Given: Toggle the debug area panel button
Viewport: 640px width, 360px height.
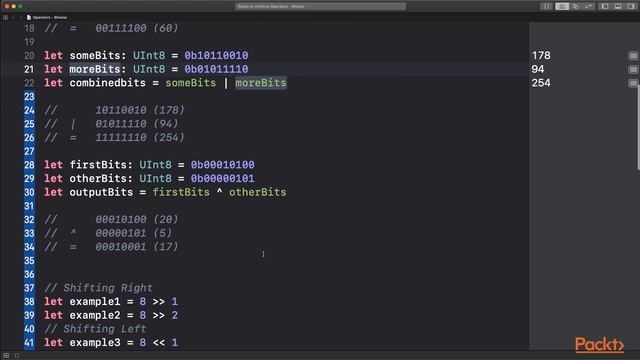Looking at the screenshot, I should click(x=618, y=6).
